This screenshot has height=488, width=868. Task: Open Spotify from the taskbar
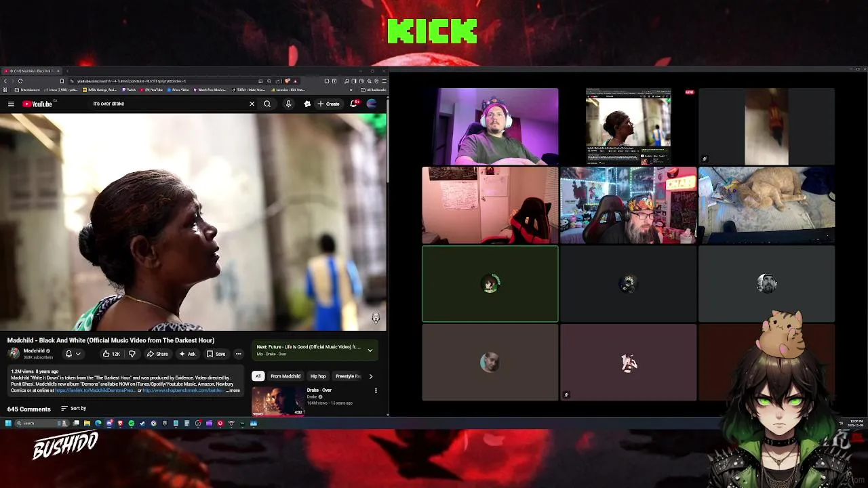tap(131, 423)
